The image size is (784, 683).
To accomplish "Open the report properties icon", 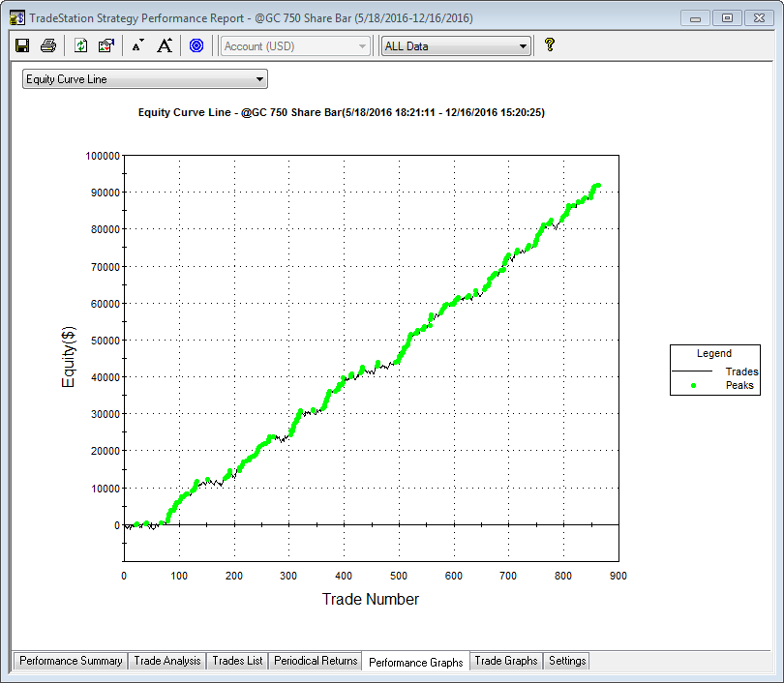I will pos(106,45).
